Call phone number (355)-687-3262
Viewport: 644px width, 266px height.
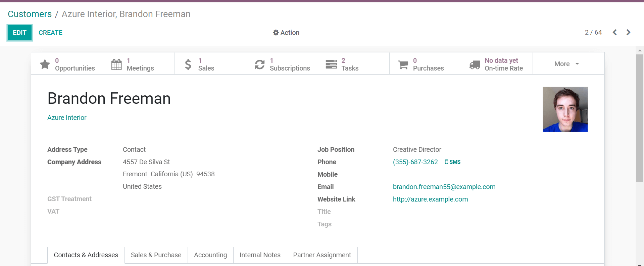[415, 162]
